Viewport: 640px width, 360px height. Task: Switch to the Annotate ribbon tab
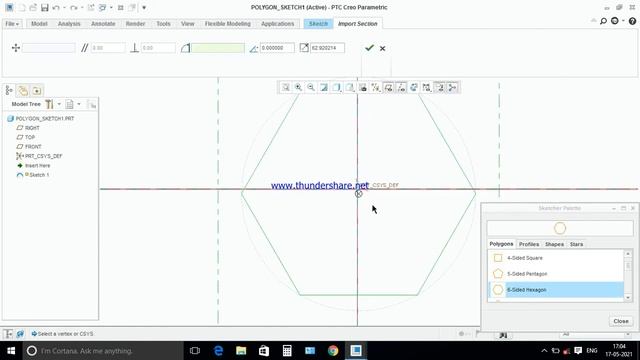(x=103, y=24)
